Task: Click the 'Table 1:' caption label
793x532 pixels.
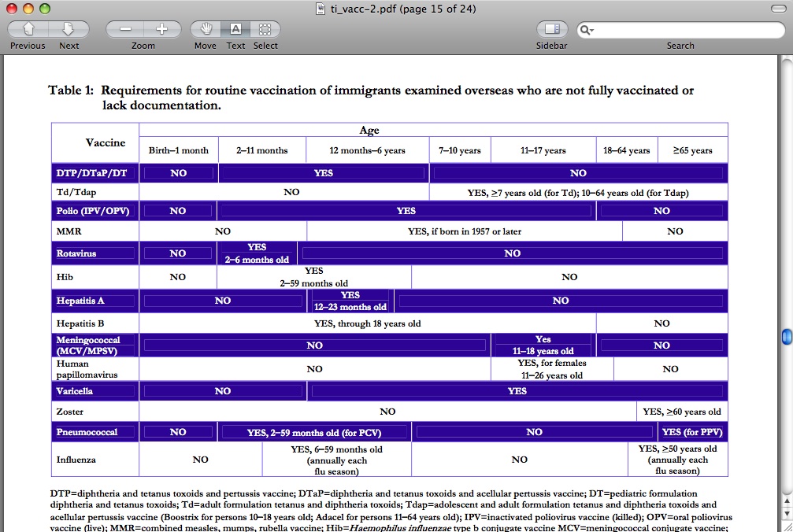Action: (71, 91)
